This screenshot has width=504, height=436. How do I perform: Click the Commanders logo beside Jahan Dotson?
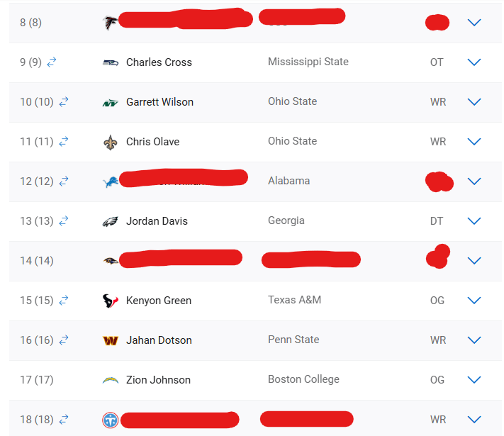pos(111,340)
